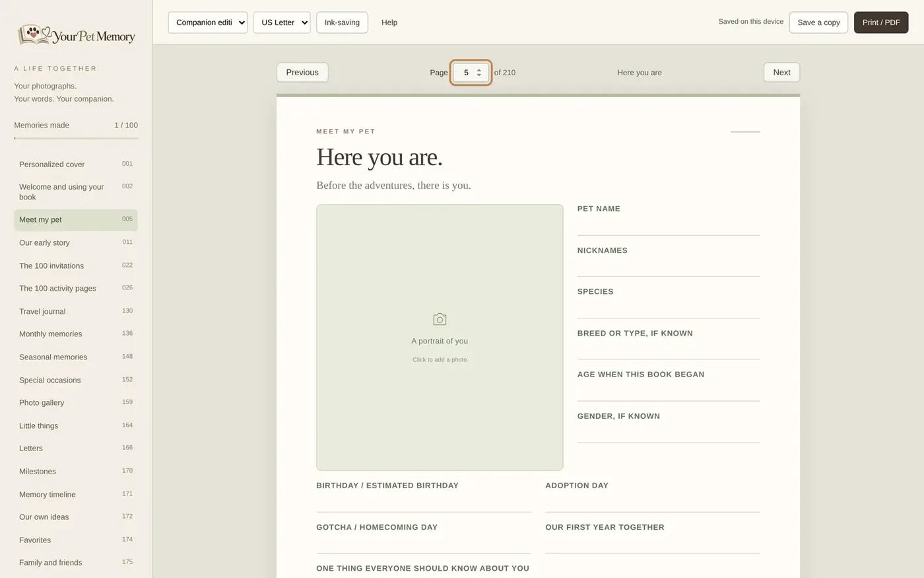Open Welcome and using your book section

(x=76, y=192)
